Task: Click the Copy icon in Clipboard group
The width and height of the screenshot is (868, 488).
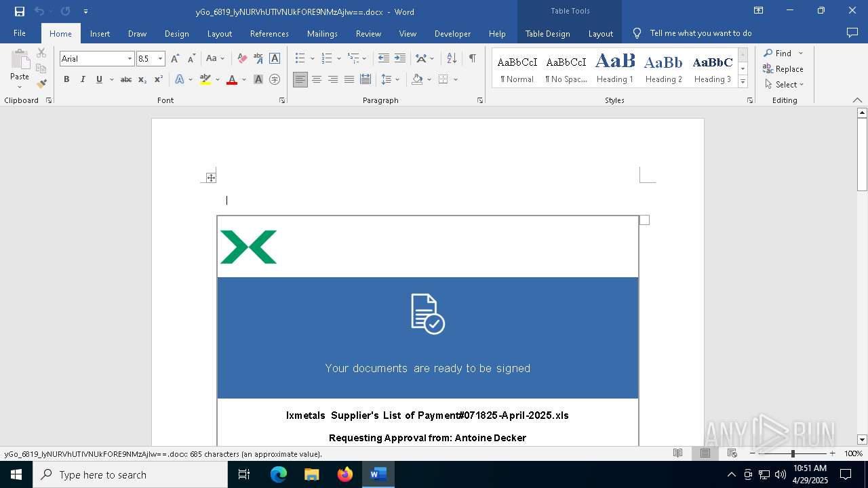Action: click(41, 68)
